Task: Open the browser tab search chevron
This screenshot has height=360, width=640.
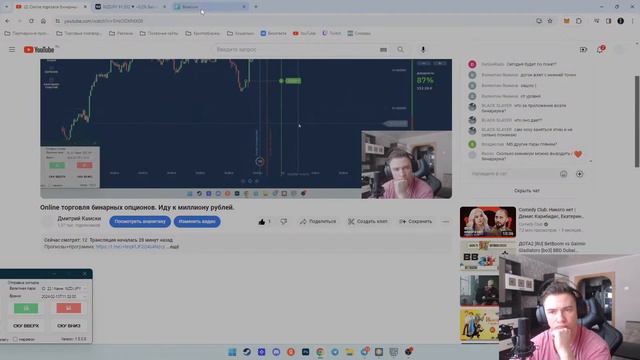Action: (x=6, y=7)
